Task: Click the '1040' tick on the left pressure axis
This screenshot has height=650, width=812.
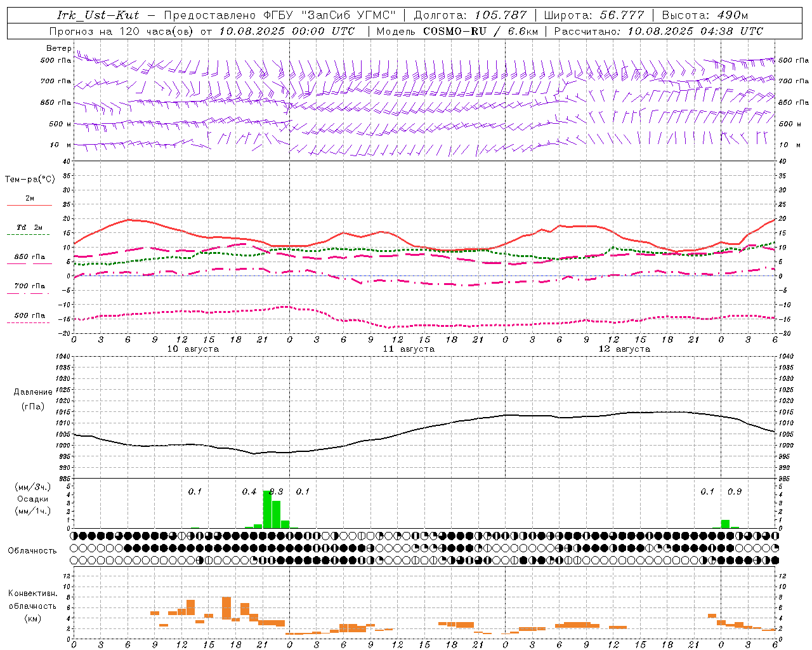Action: [x=62, y=356]
